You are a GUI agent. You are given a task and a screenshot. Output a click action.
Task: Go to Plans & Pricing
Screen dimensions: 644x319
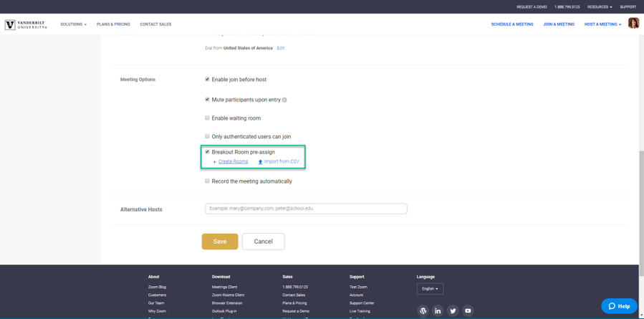[113, 24]
